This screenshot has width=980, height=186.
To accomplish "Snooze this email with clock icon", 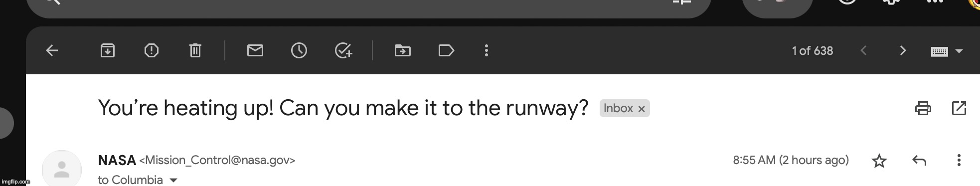I will 299,50.
